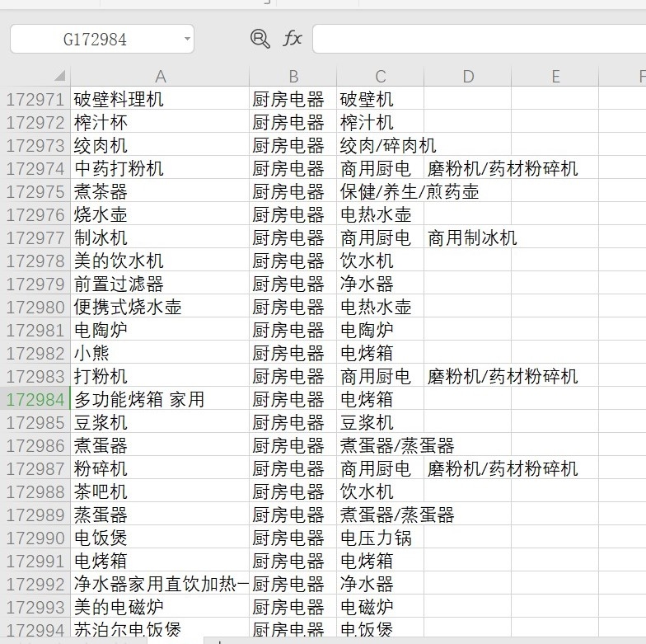The height and width of the screenshot is (644, 646).
Task: Click cell containing 榨汁杯
Action: [160, 122]
